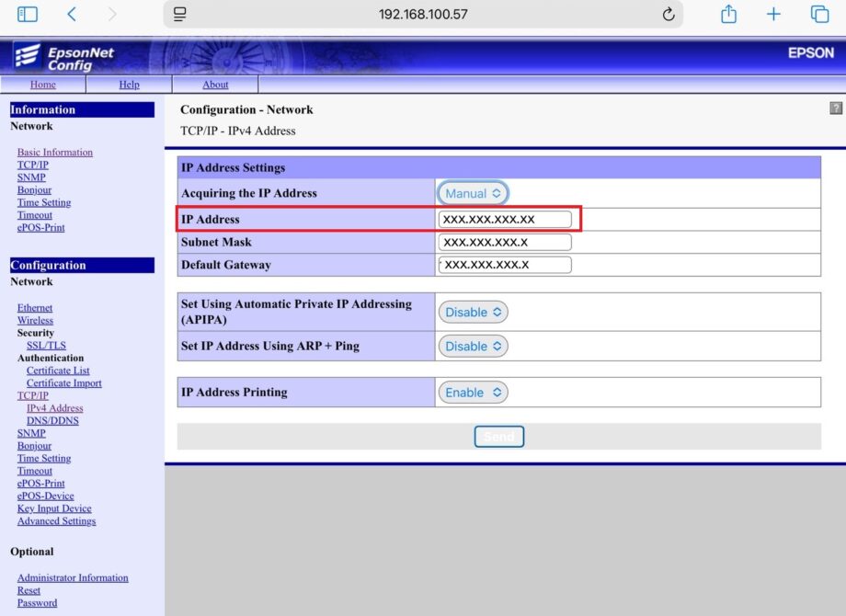Select the Default Gateway field
Screen dimensions: 846x616
505,265
